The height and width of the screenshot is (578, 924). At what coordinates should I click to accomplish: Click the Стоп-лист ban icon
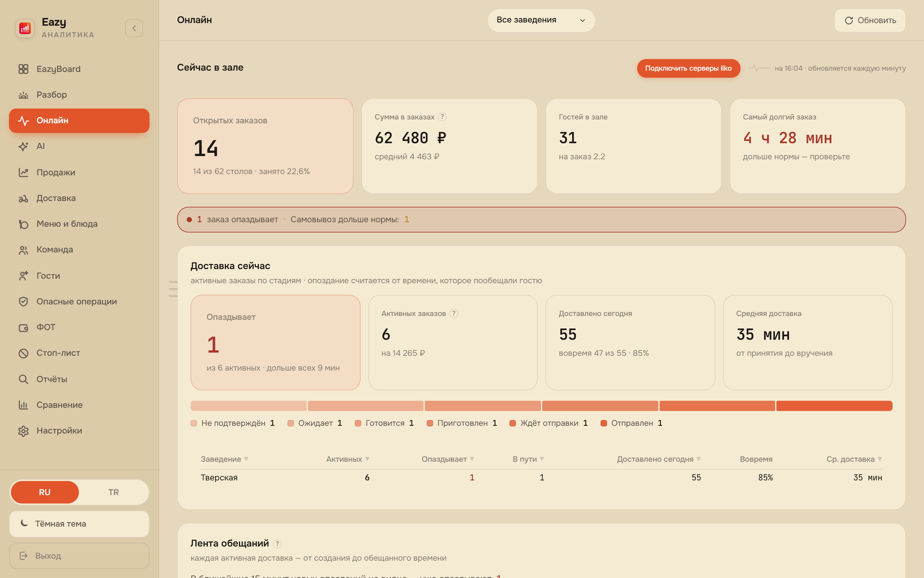[x=23, y=353]
